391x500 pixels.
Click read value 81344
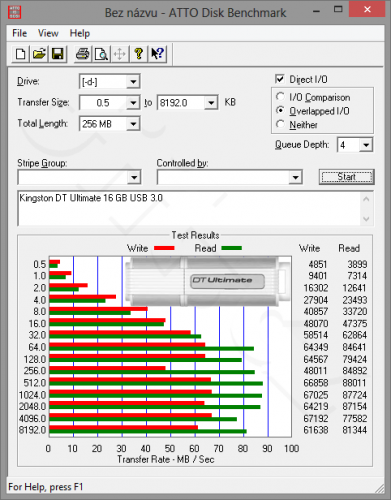pos(355,430)
